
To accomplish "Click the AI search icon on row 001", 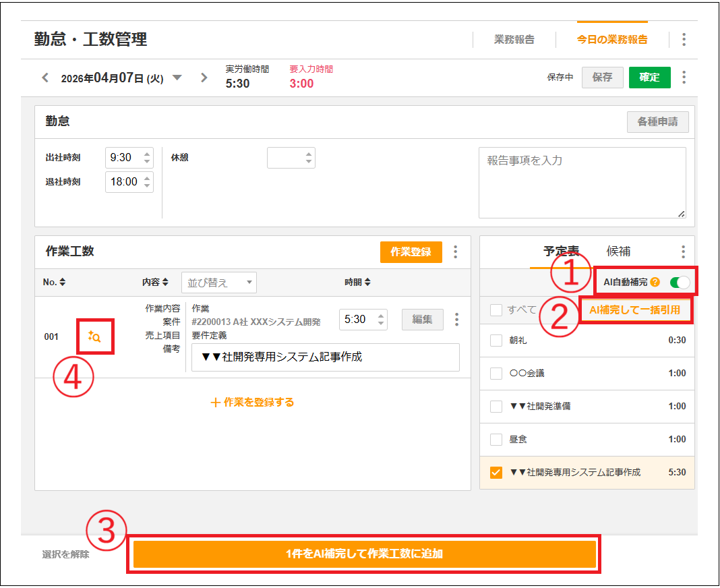I will point(94,336).
